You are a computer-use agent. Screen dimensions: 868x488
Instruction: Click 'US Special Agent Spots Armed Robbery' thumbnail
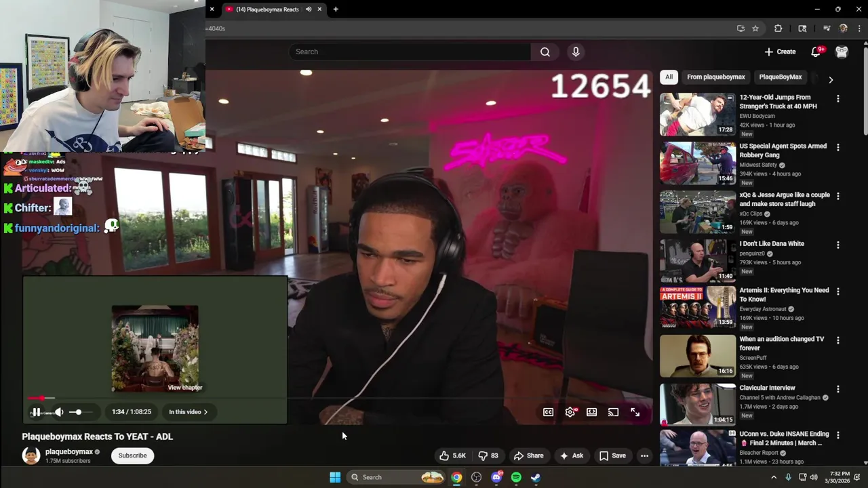click(x=698, y=163)
